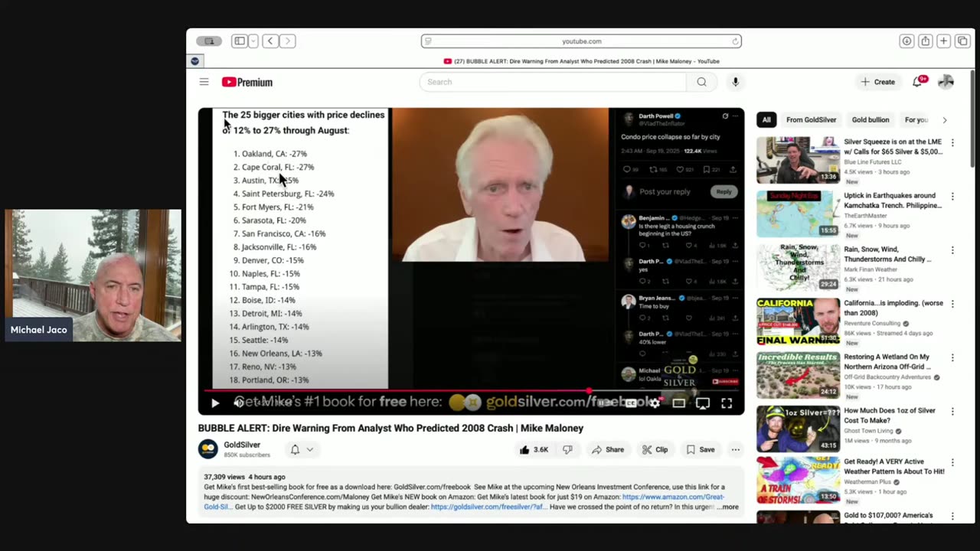
Task: Open AirPlay from the video player
Action: click(702, 403)
